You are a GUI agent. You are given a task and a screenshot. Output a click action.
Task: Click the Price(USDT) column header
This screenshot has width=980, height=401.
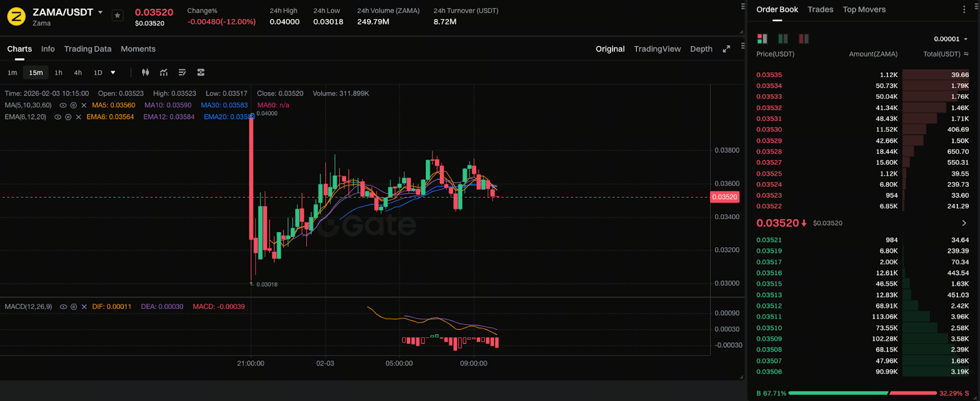pos(775,54)
